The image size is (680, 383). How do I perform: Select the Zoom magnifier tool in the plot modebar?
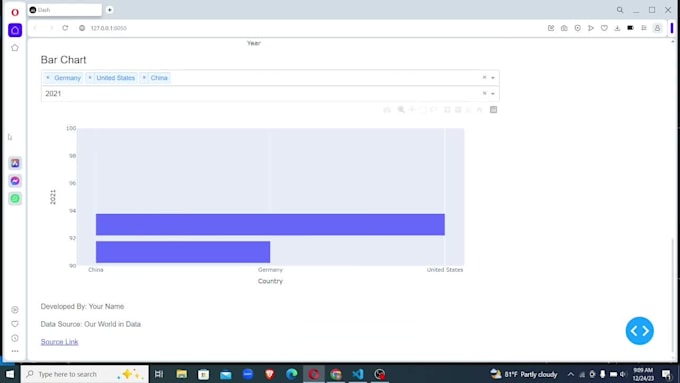point(401,110)
